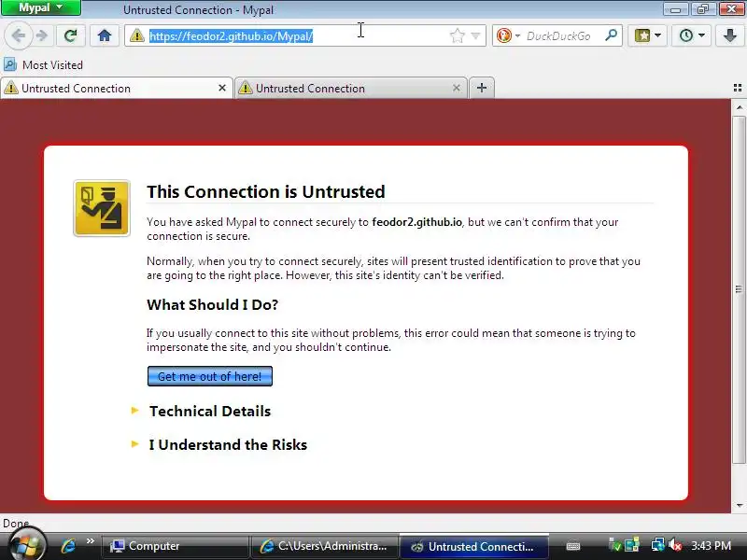Launch Internet Explorer from Quick Launch
The image size is (747, 560).
(x=68, y=546)
